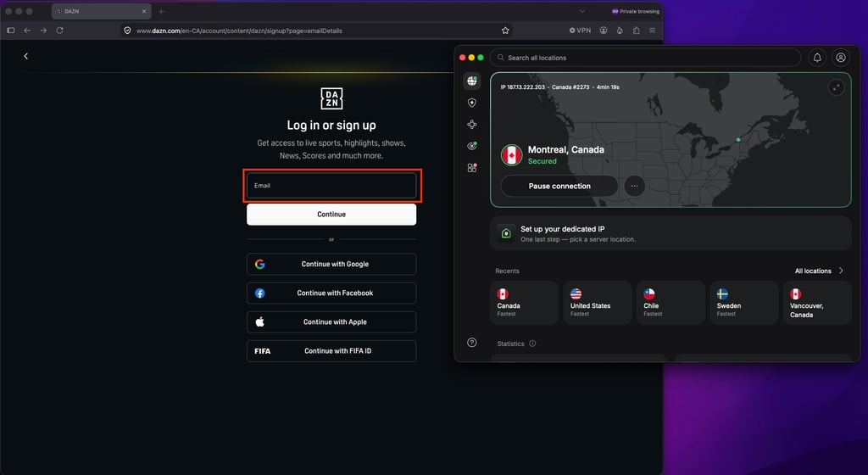Click the Montreal, Canada label
Viewport: 868px width, 475px height.
565,149
